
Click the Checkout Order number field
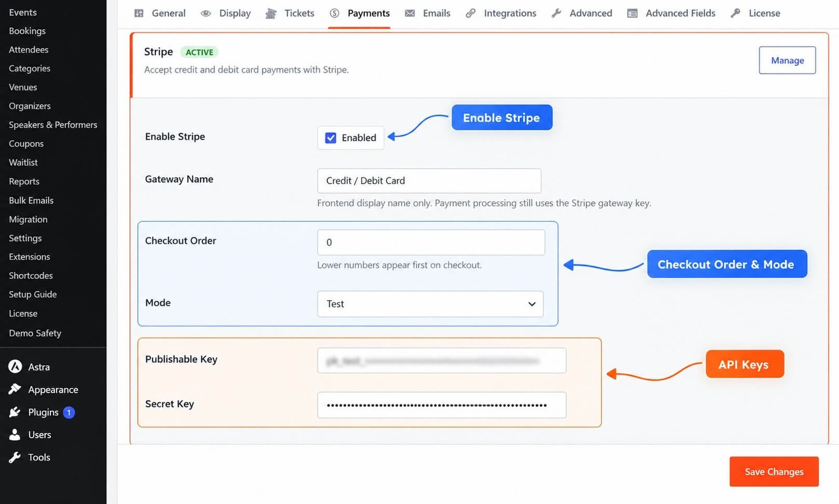pos(431,243)
